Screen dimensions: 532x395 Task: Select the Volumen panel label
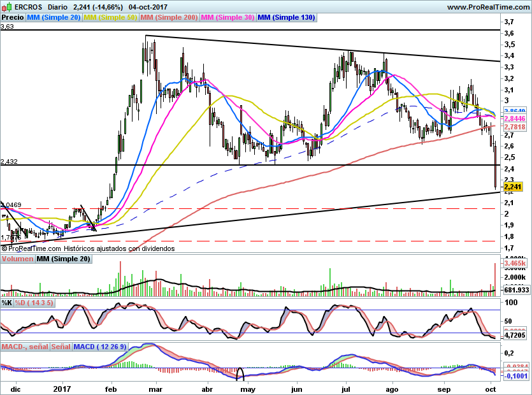17,259
